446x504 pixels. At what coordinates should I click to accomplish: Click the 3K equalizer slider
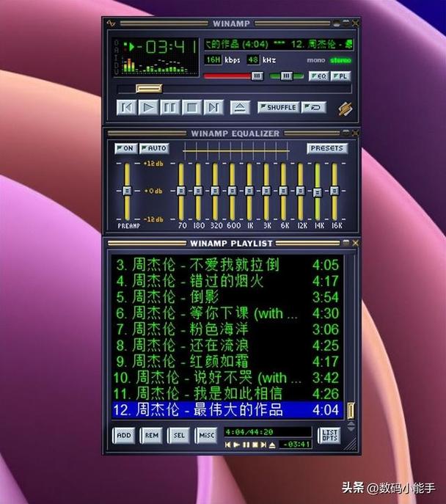tap(266, 191)
